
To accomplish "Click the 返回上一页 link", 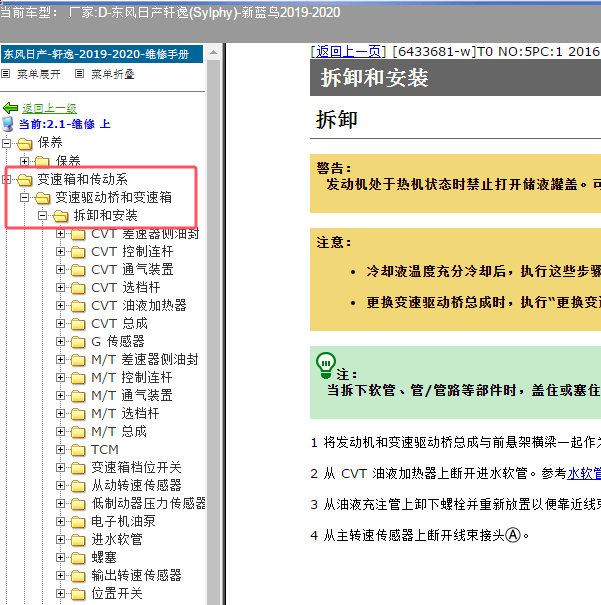I will pos(348,51).
